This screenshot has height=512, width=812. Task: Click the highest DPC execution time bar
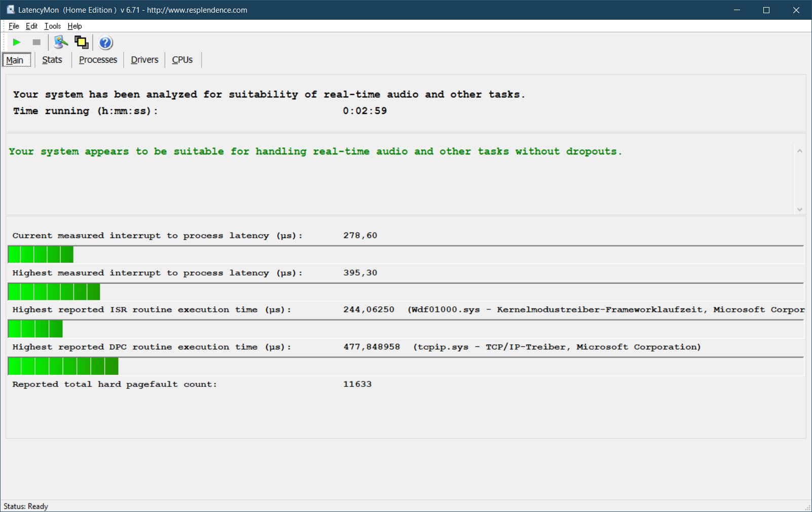tap(405, 366)
